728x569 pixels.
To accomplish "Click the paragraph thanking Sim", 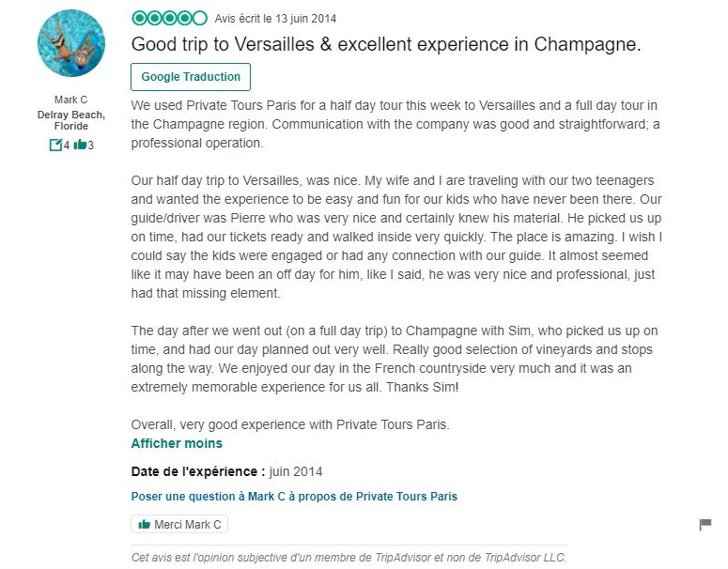I will point(395,359).
